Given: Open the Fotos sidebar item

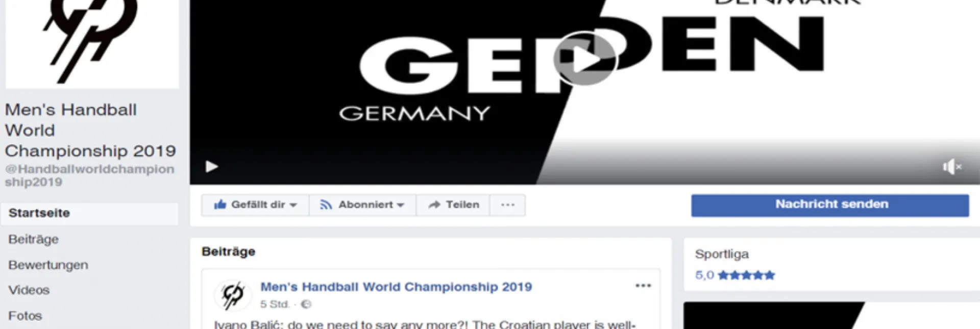Looking at the screenshot, I should pos(25,316).
